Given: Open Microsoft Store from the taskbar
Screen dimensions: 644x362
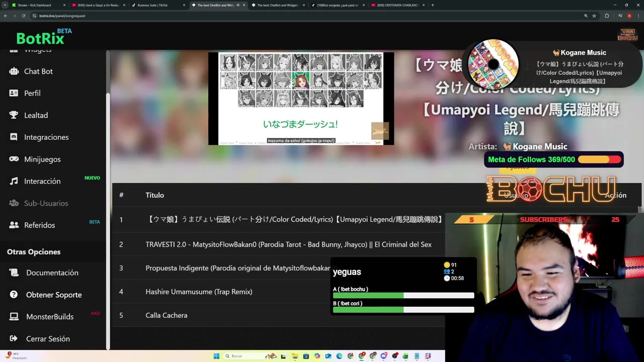Looking at the screenshot, I should coord(306,356).
